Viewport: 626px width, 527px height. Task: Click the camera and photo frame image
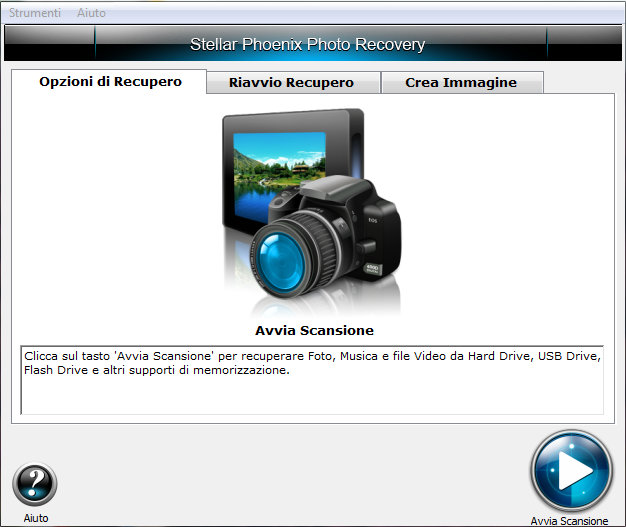point(312,211)
